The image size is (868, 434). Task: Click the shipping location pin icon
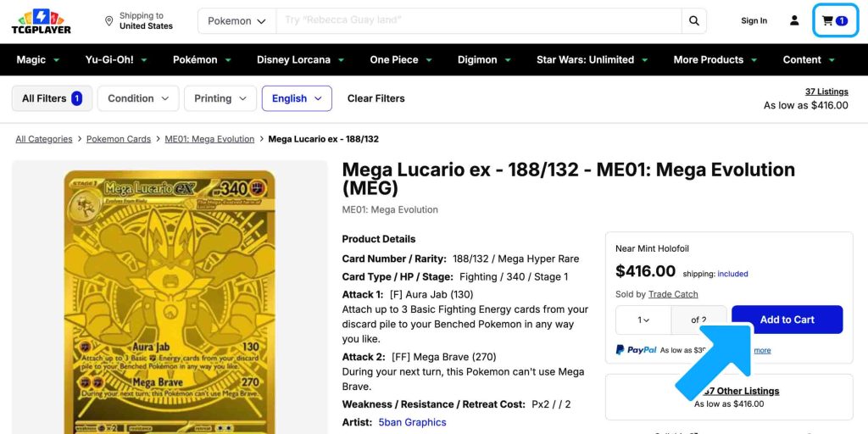(x=109, y=21)
